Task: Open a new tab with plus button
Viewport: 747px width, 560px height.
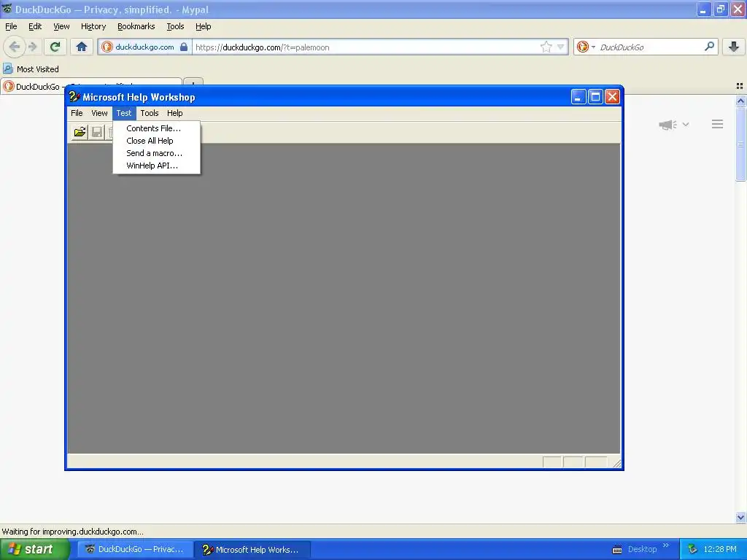Action: (193, 82)
